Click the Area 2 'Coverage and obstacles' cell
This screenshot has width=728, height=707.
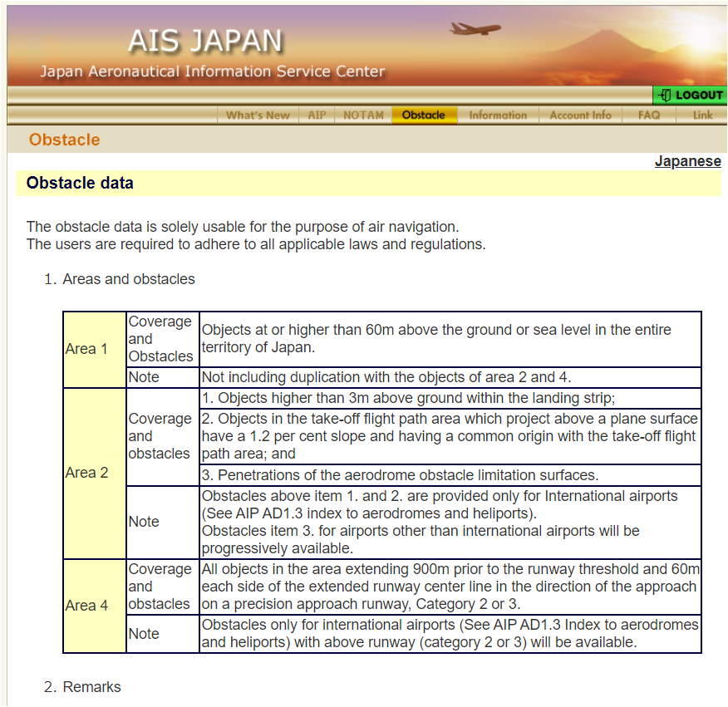tap(163, 436)
